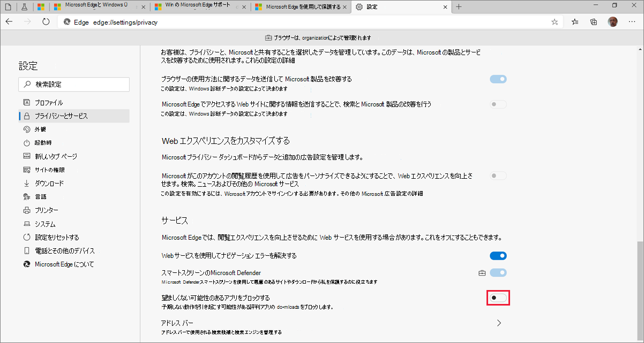Toggle the Web サイトに関する情報を送信 switch
This screenshot has width=644, height=343.
pyautogui.click(x=498, y=104)
